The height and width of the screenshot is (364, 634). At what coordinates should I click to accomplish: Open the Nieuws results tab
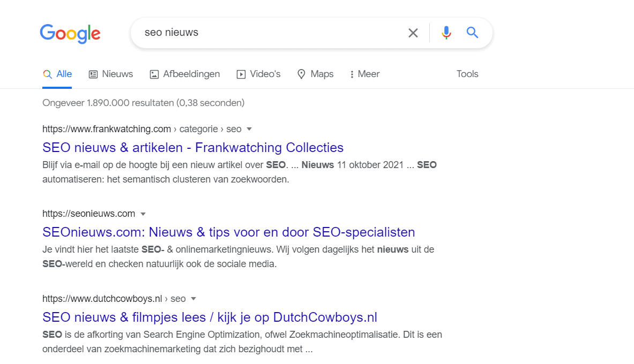(x=111, y=74)
